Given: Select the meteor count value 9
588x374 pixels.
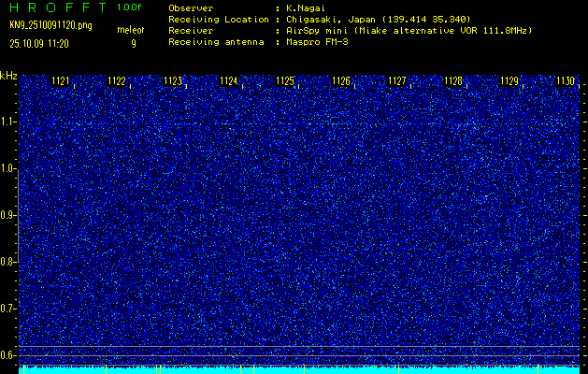Looking at the screenshot, I should coord(133,43).
